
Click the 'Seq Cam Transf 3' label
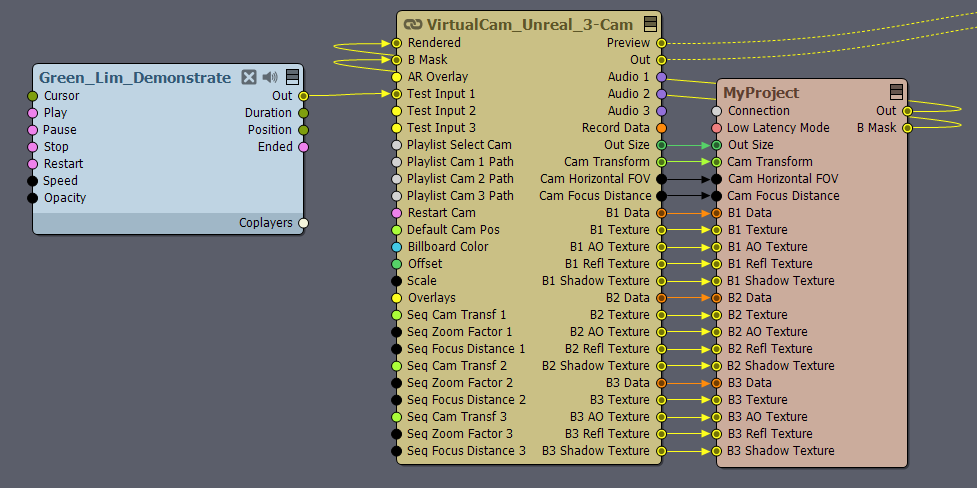(x=457, y=417)
